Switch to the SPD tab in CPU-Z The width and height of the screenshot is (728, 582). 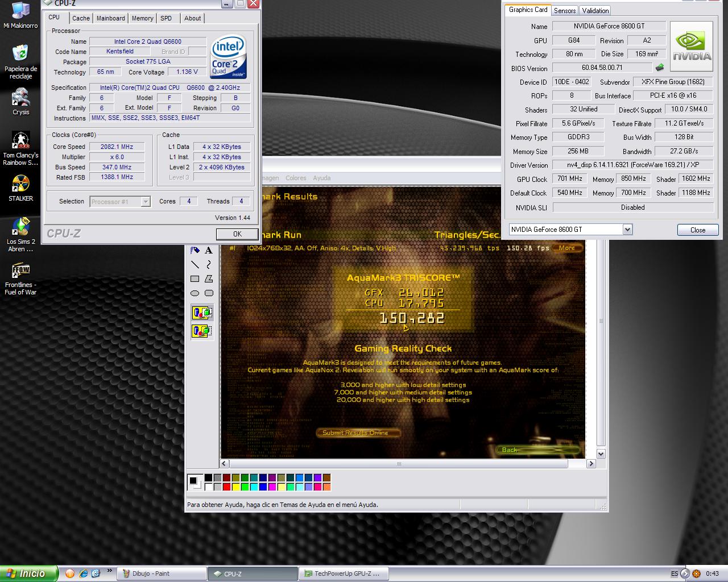pos(166,18)
